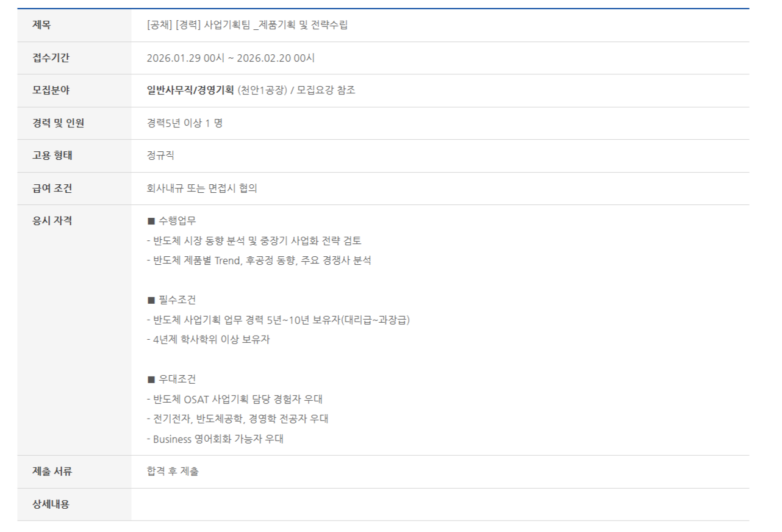Click the 경력5년 이상 1 명 value
Image resolution: width=782 pixels, height=532 pixels.
[x=185, y=123]
